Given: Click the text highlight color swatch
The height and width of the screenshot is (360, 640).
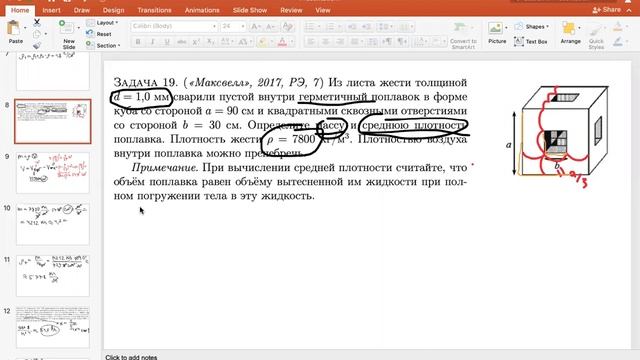Looking at the screenshot, I should (x=262, y=42).
